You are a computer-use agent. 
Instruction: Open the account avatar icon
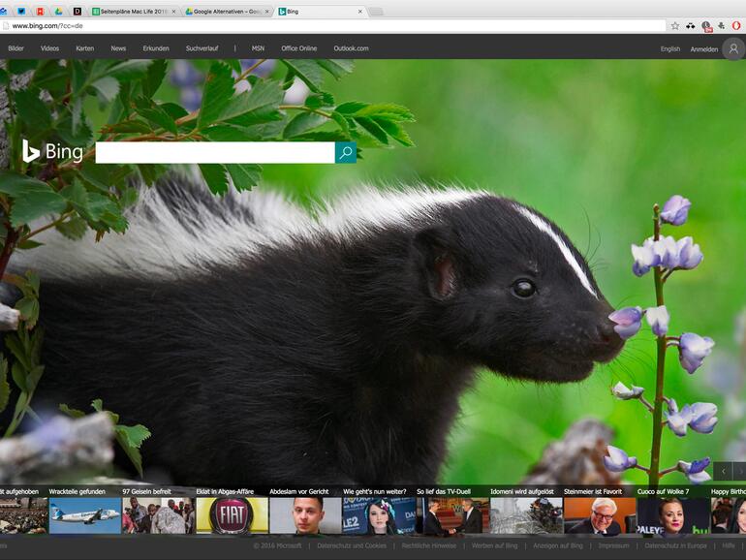coord(733,48)
